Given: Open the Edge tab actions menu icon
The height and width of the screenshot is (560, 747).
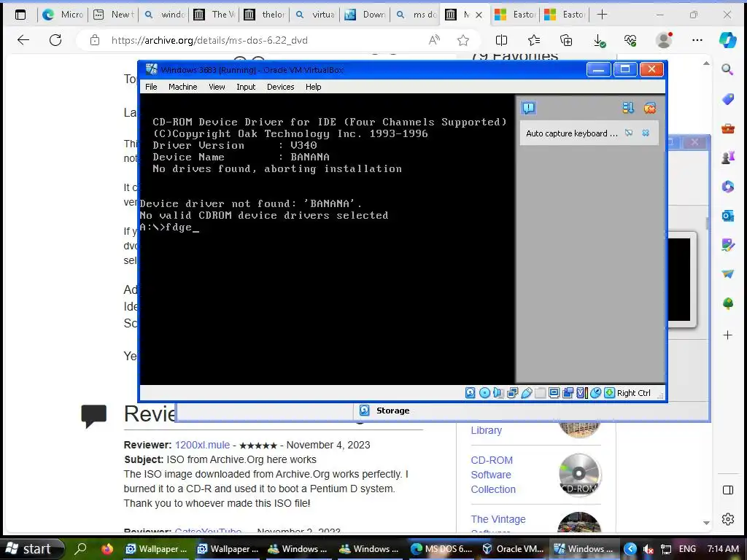Looking at the screenshot, I should pos(20,15).
